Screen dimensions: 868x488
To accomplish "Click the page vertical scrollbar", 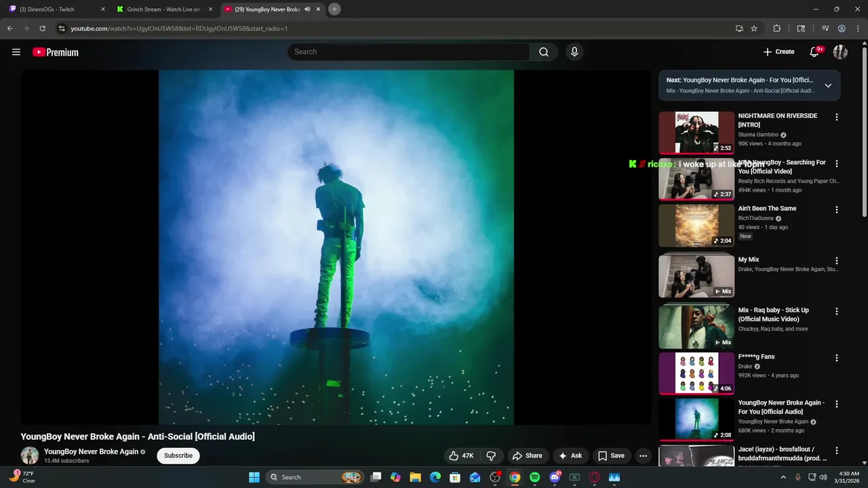I will pyautogui.click(x=864, y=132).
